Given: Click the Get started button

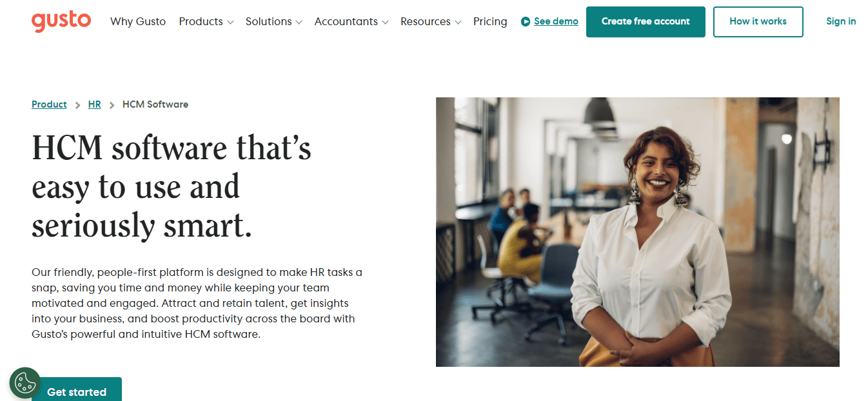Looking at the screenshot, I should tap(77, 389).
